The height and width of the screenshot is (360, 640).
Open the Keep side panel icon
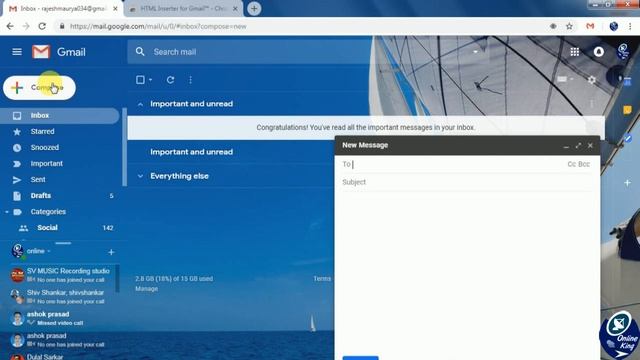(x=627, y=110)
